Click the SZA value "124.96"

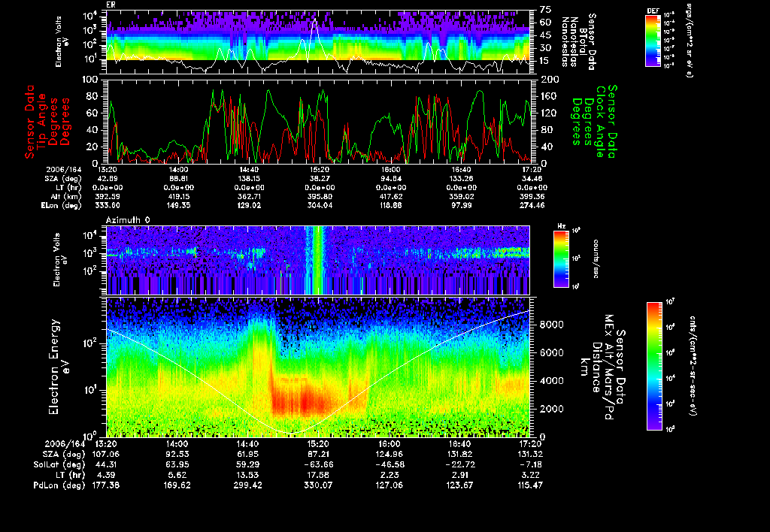point(389,454)
